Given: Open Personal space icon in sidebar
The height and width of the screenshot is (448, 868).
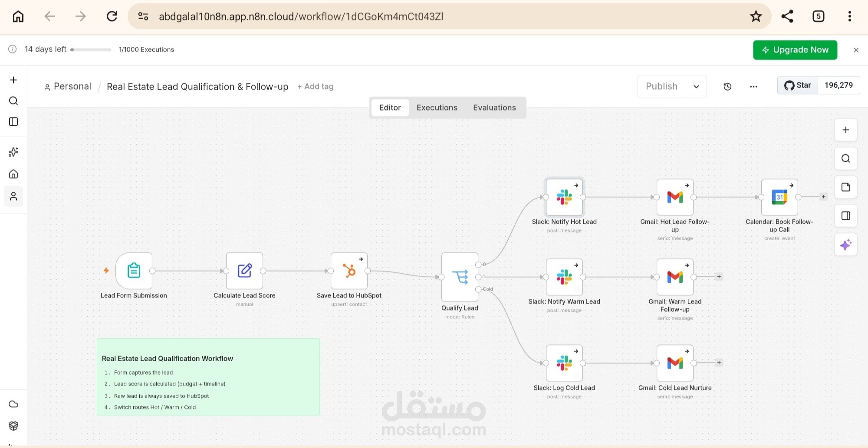Looking at the screenshot, I should point(13,196).
